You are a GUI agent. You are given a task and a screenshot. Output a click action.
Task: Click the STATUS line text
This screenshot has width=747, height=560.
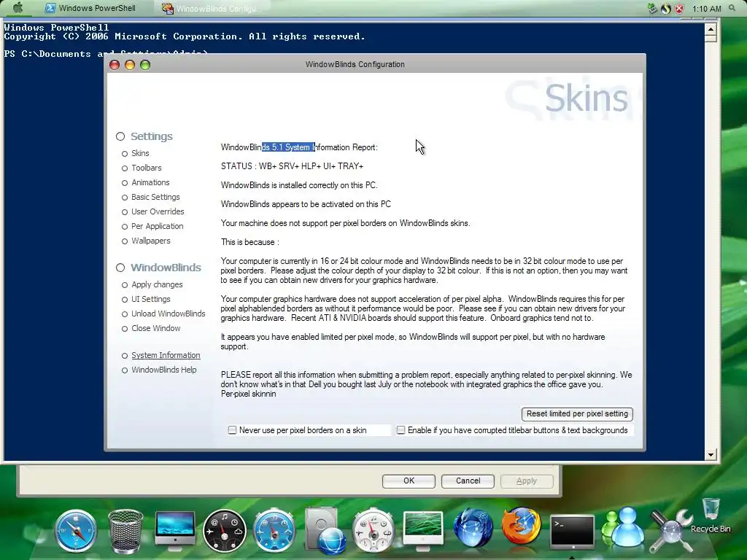pyautogui.click(x=292, y=166)
